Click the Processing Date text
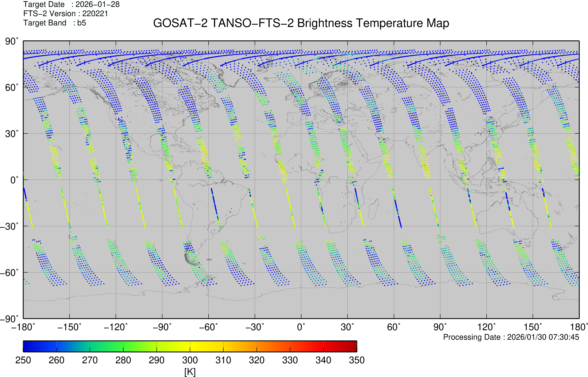 pos(511,337)
